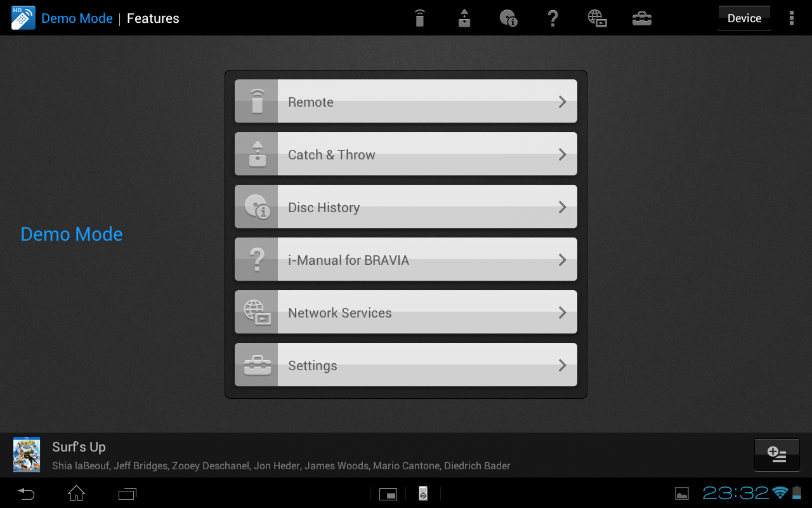This screenshot has height=508, width=812.
Task: Tap the throw icon in Catch & Throw row
Action: point(257,154)
